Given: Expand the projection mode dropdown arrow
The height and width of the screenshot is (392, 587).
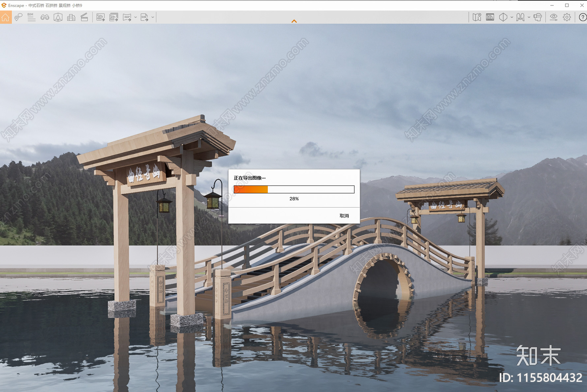Looking at the screenshot, I should [x=512, y=17].
